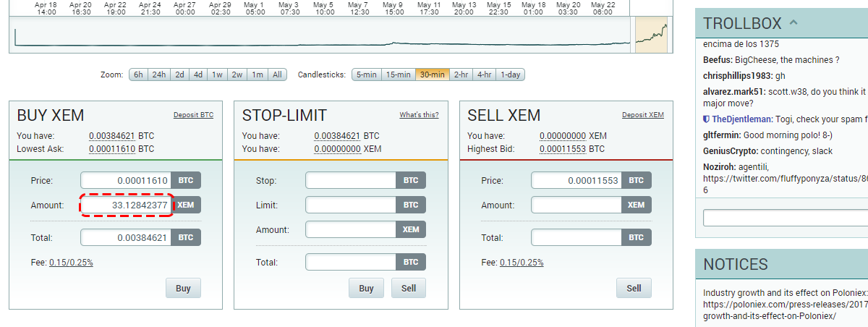Viewport: 868px width, 327px height.
Task: Click the Stop-Limit Sell button
Action: 409,288
